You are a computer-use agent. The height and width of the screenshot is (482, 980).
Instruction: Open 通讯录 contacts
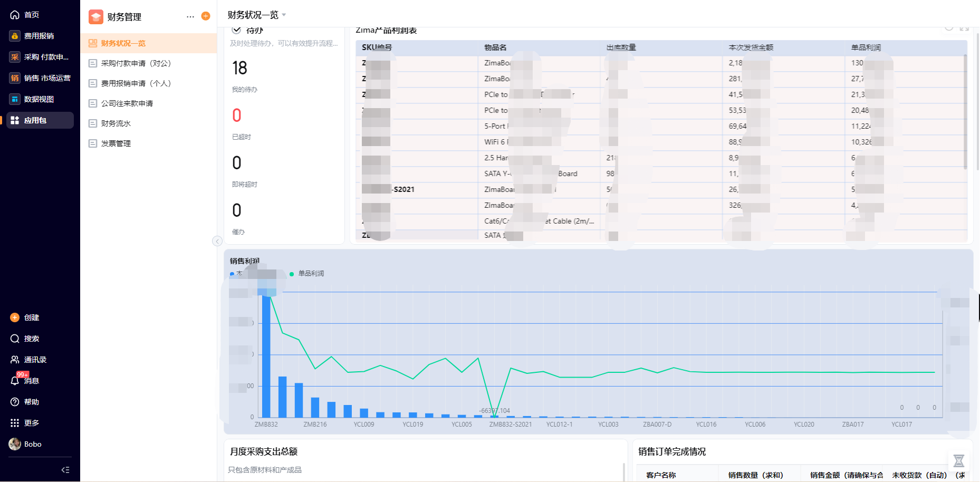[28, 360]
